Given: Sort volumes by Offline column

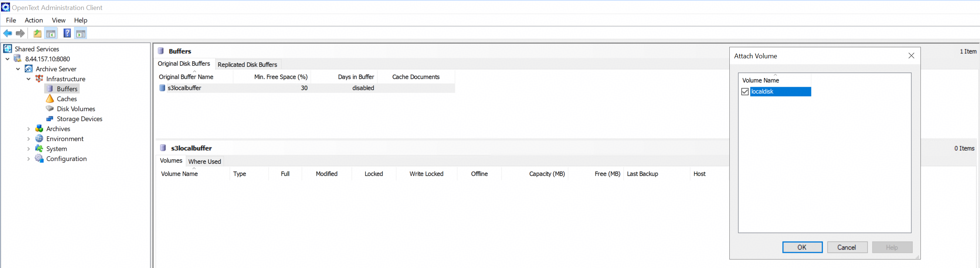Looking at the screenshot, I should pos(479,174).
